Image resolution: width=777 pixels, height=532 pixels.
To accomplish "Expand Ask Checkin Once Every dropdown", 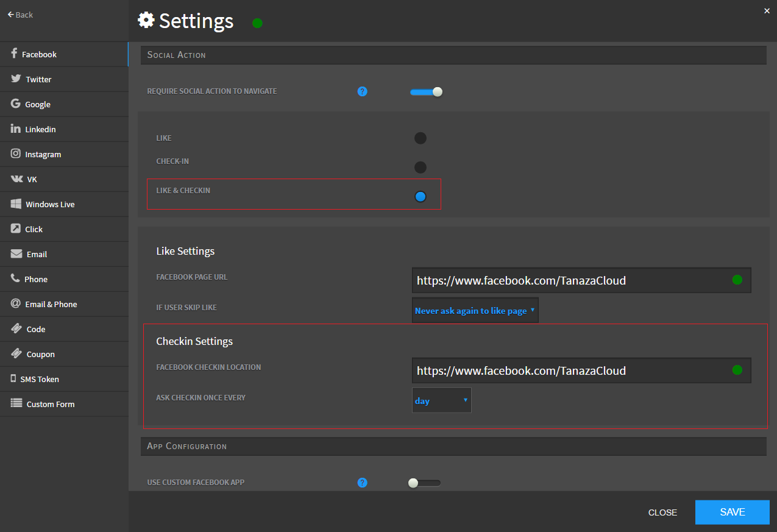I will point(441,401).
